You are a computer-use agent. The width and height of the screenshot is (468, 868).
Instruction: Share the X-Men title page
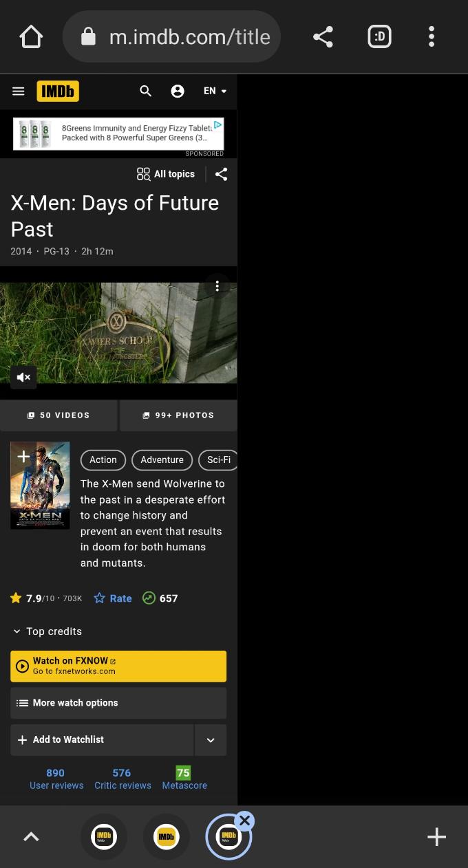[x=221, y=174]
